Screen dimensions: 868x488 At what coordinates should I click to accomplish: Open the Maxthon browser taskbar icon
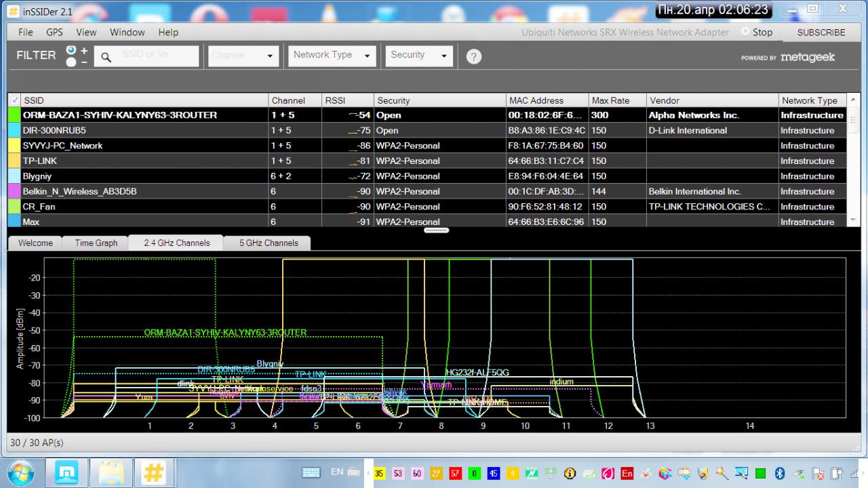(x=67, y=472)
